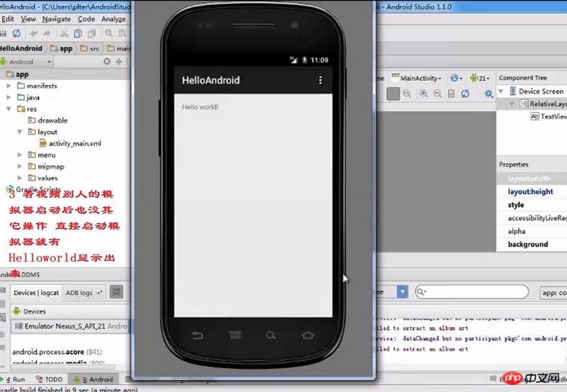Expand the menu folder

click(20, 155)
